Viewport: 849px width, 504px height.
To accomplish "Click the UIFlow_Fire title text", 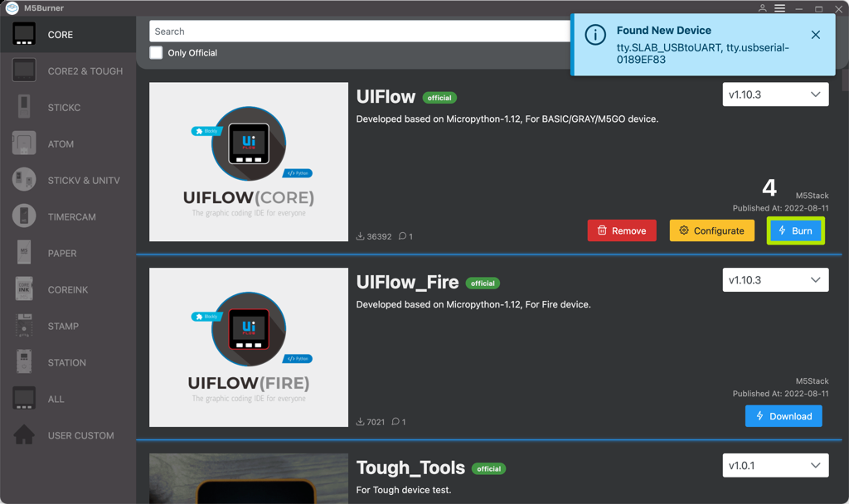I will point(407,282).
